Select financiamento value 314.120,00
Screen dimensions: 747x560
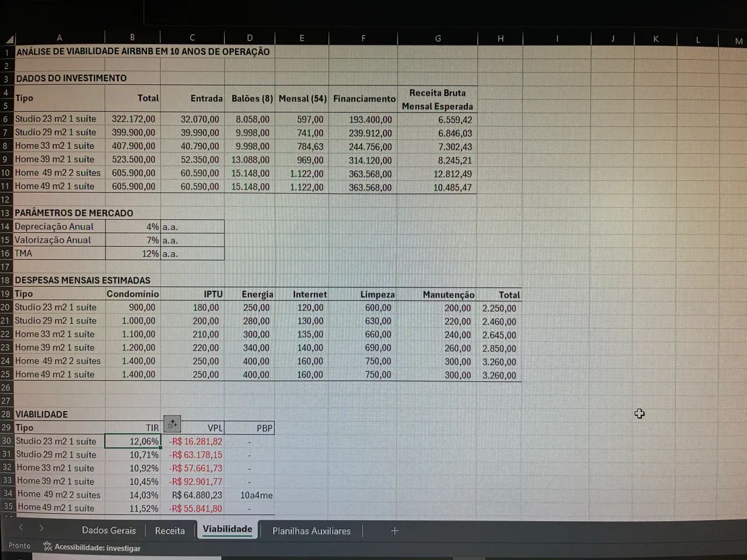click(x=371, y=160)
